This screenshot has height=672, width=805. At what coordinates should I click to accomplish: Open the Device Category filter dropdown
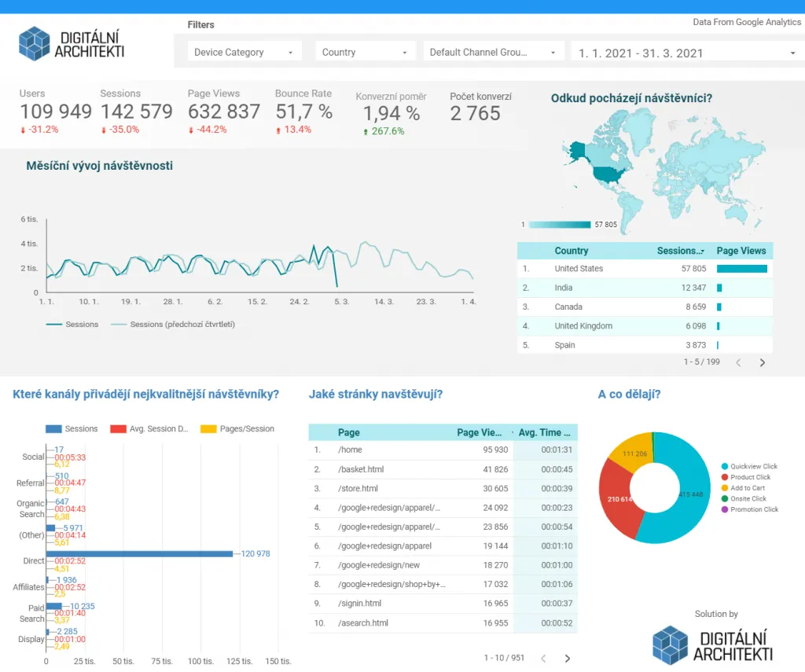(244, 52)
